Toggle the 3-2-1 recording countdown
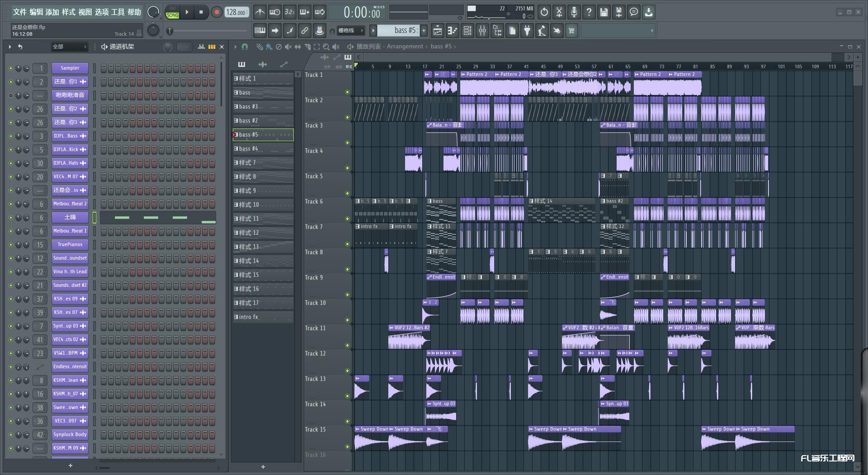Screen dimensions: 868x475 (x=290, y=12)
